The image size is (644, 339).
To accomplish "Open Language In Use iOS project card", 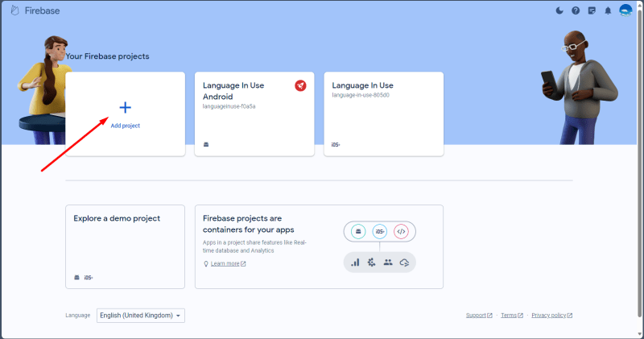I will (x=384, y=114).
